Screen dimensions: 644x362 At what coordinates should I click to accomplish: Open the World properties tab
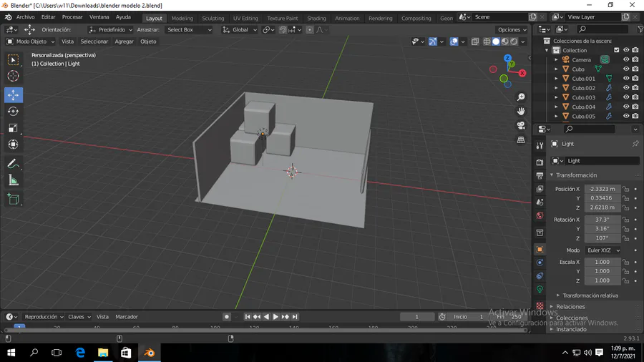click(540, 215)
